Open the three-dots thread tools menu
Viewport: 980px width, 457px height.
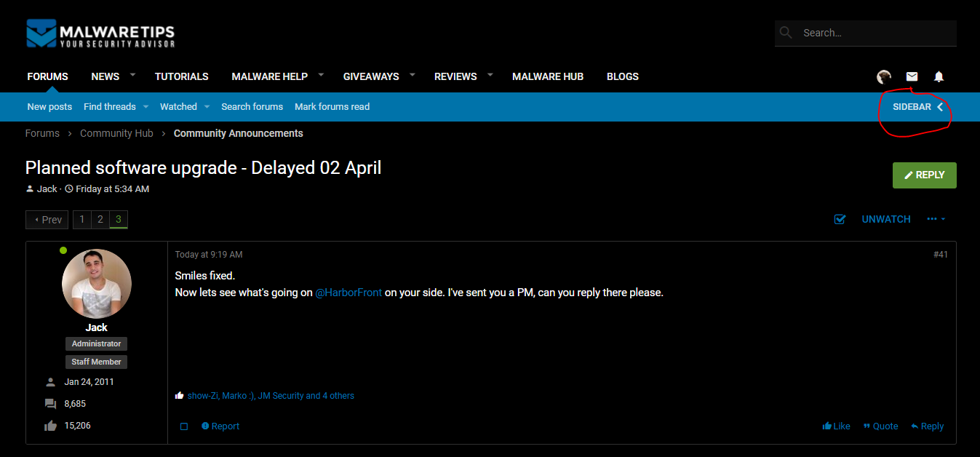tap(936, 219)
